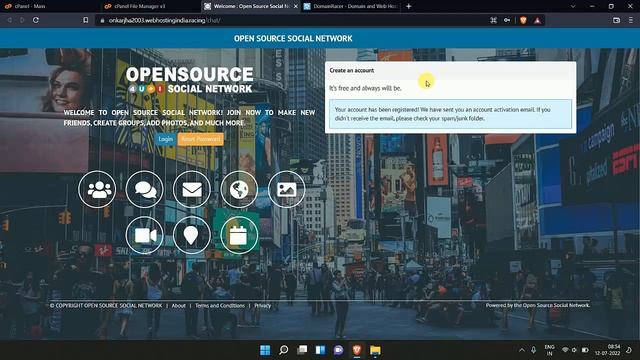Click the ENG IN language indicator
640x360 pixels.
[549, 350]
